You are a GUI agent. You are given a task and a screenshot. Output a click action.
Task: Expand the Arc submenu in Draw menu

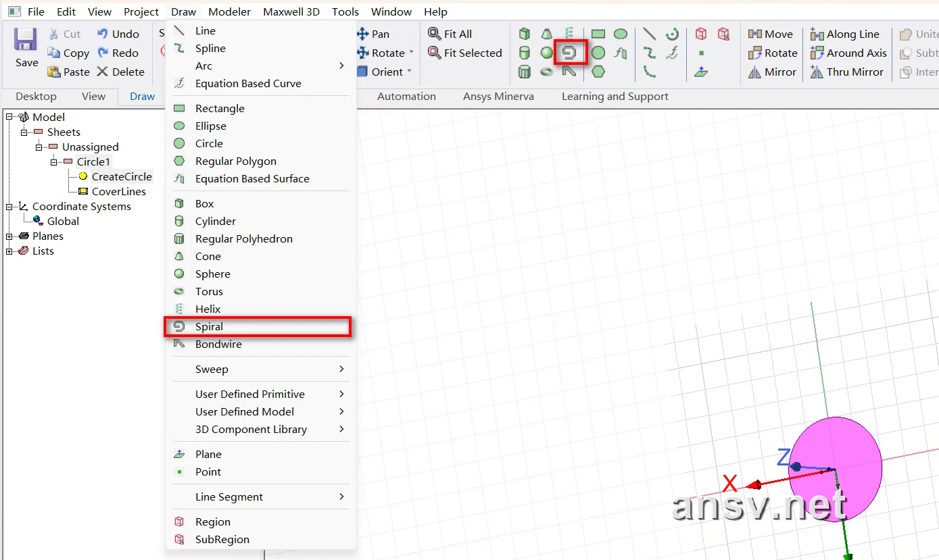click(x=261, y=66)
